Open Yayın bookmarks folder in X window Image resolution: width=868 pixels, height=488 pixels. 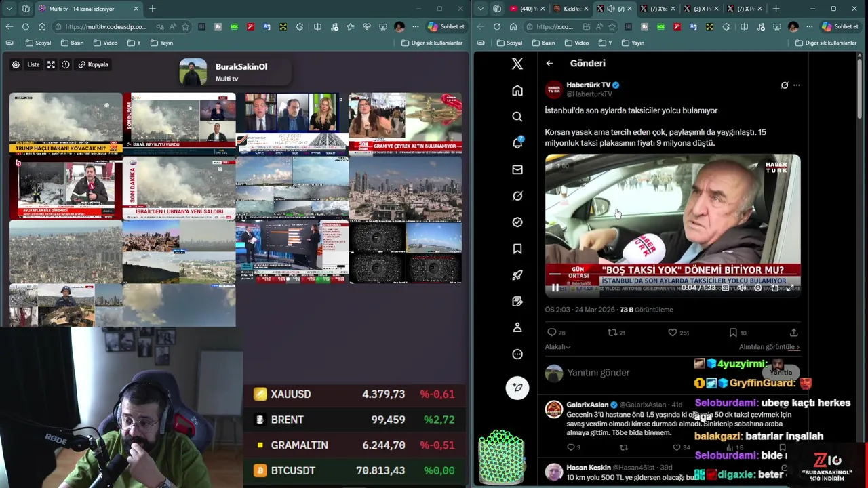[633, 43]
